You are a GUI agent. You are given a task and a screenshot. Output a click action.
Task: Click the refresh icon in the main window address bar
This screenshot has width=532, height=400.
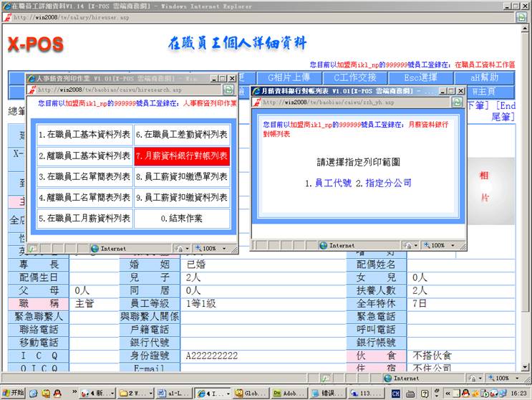tap(519, 17)
